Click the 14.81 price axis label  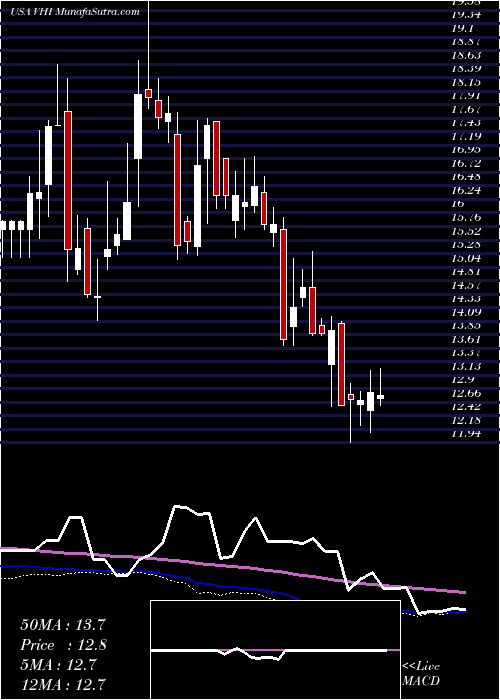click(467, 271)
